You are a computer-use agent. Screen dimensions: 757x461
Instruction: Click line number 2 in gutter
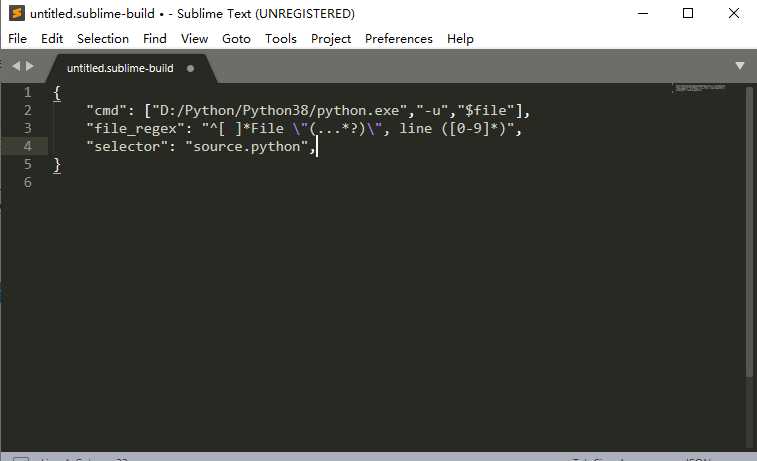click(28, 111)
